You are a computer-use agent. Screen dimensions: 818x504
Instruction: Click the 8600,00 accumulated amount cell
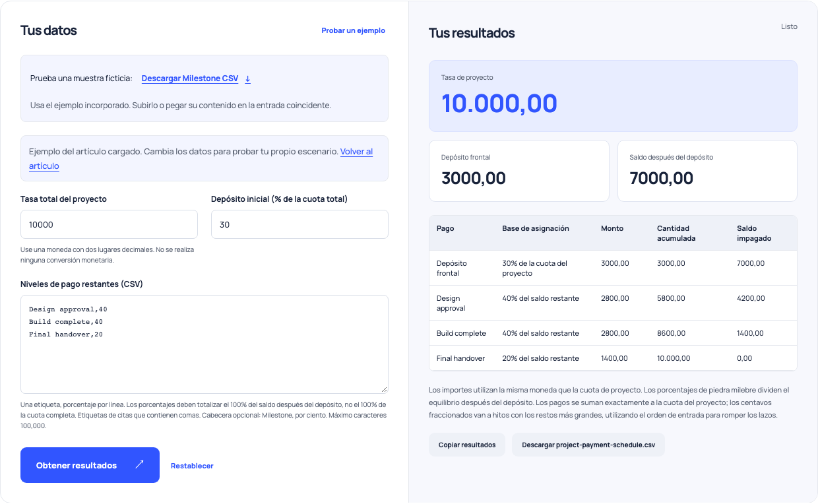click(671, 333)
